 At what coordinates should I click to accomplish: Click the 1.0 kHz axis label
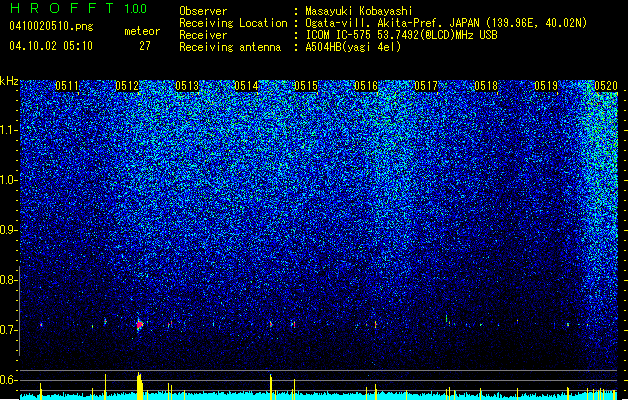[9, 180]
